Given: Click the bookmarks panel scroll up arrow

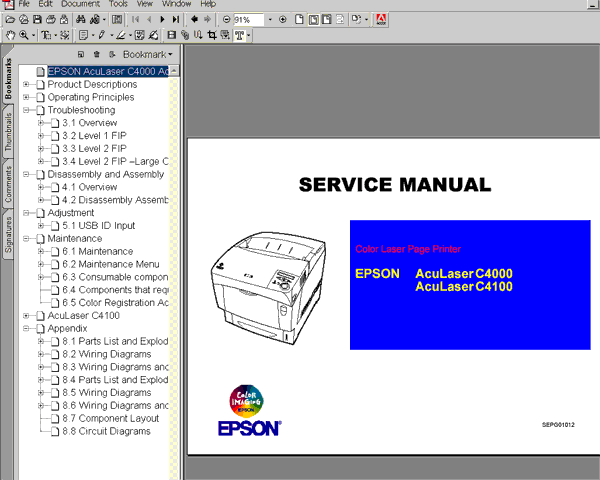Looking at the screenshot, I should (174, 71).
